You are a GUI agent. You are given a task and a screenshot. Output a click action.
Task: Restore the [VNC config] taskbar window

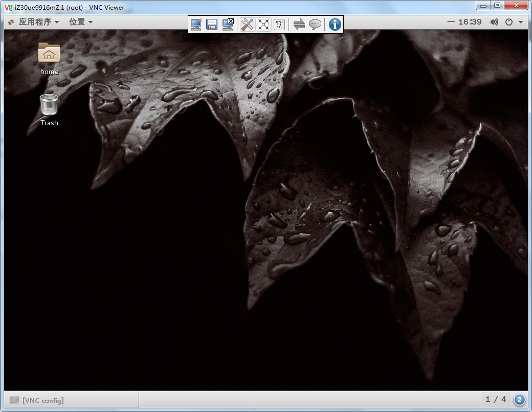(x=72, y=400)
